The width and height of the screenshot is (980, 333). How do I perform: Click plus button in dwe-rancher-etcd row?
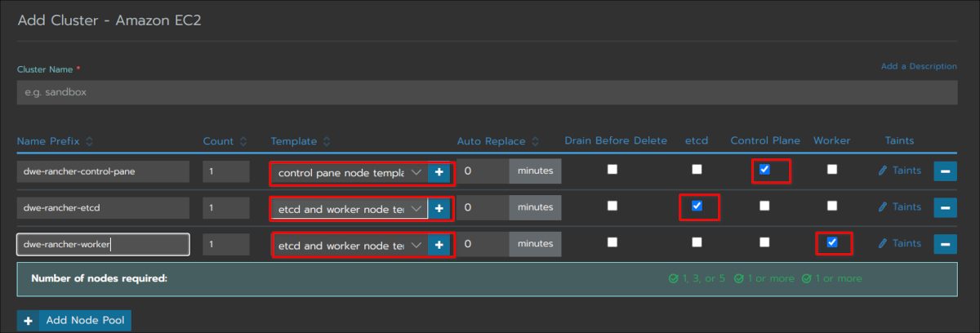439,209
